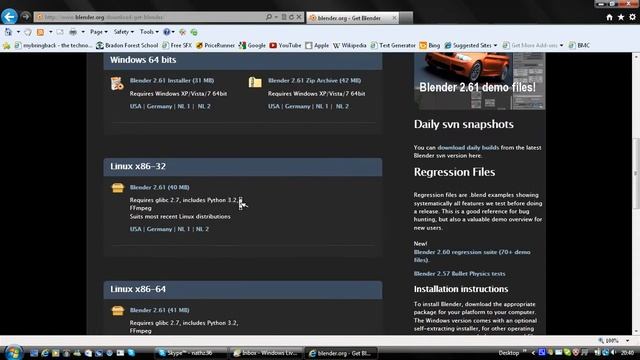Image resolution: width=640 pixels, height=360 pixels.
Task: Click compatibility view icon in address bar
Action: [x=284, y=17]
